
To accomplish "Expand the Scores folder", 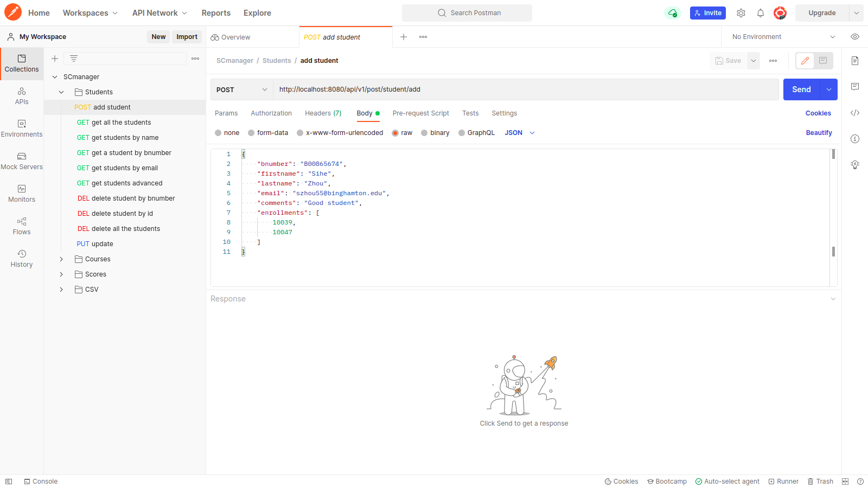I will coord(61,274).
